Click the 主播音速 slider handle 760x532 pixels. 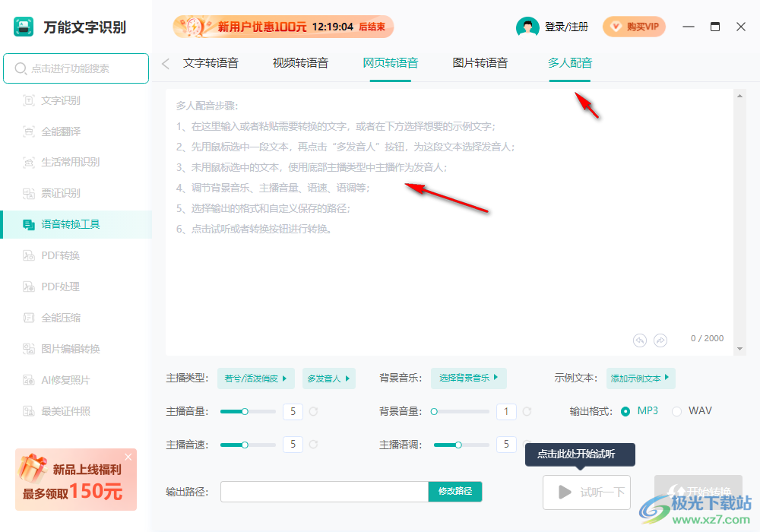click(245, 445)
